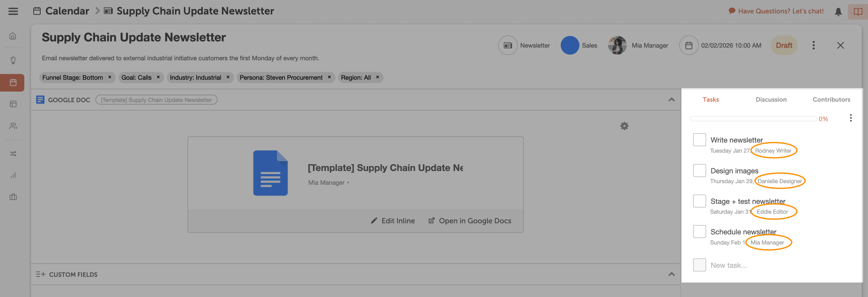Click the contacts people icon in sidebar
Viewport: 868px width, 297px height.
click(x=13, y=126)
